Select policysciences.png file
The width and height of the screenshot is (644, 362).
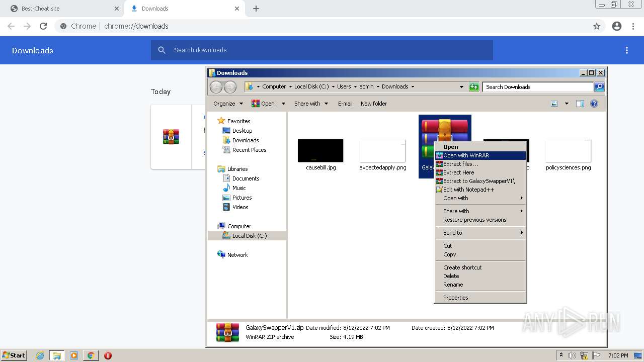[568, 155]
